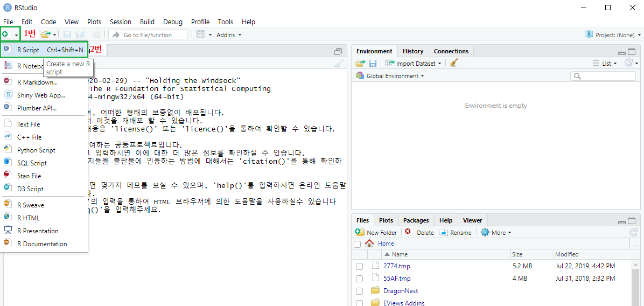Save workspace with Environment floppy icon
Viewport: 644px width, 306px height.
point(373,63)
